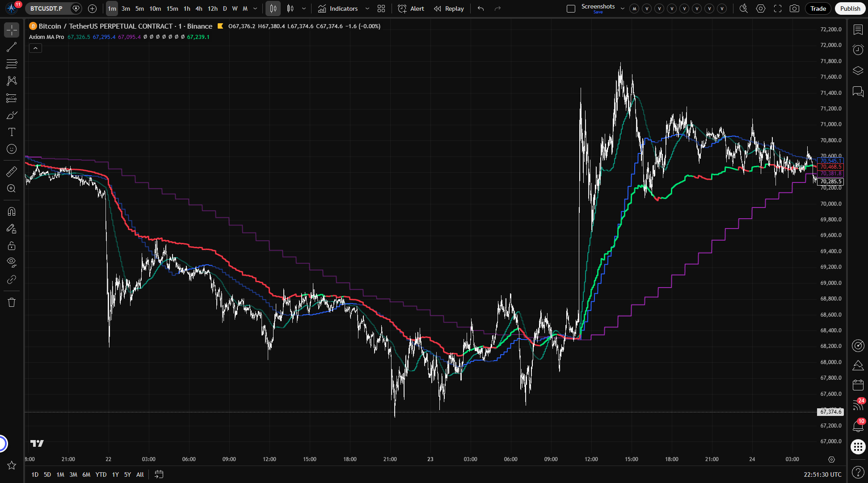Collapse the indicator legend chevron
868x483 pixels.
point(35,48)
